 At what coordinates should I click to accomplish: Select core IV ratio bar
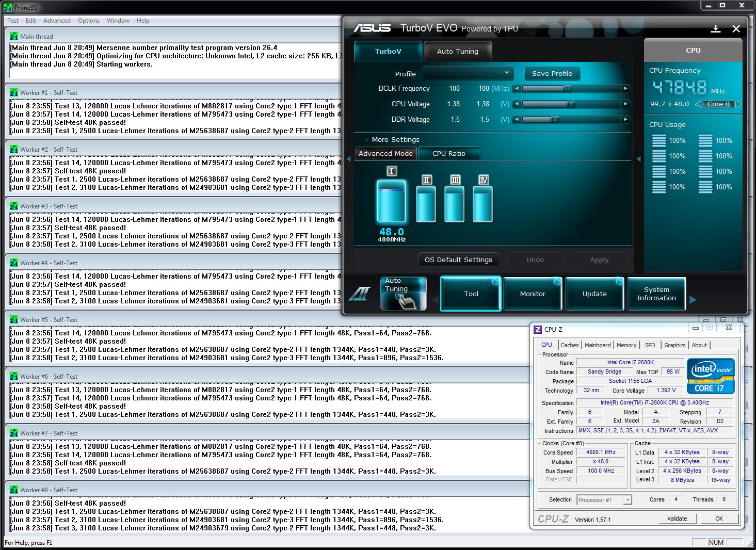[483, 204]
